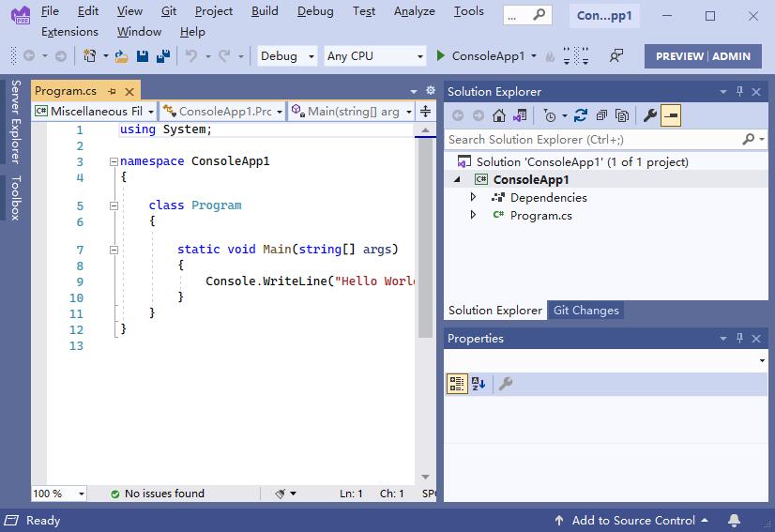The width and height of the screenshot is (775, 532).
Task: Toggle Alphabetical sort in Properties panel
Action: pos(479,384)
